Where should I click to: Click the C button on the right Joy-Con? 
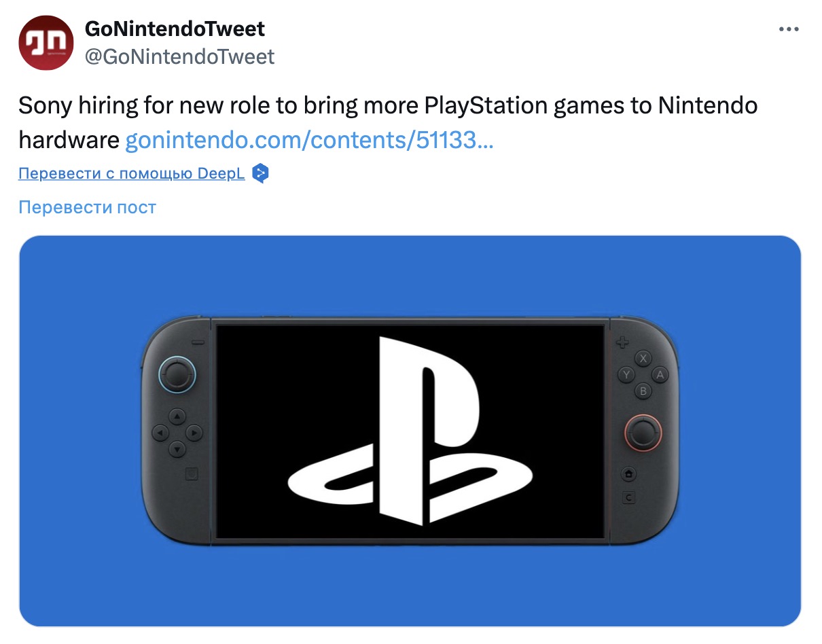(x=629, y=498)
